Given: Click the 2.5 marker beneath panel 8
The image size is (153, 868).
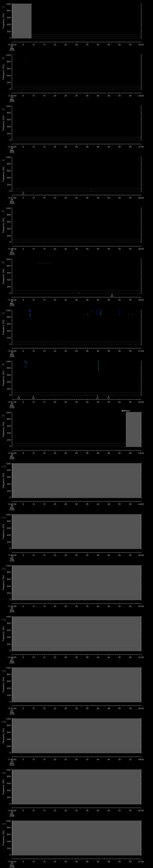Looking at the screenshot, I should pyautogui.click(x=19, y=398).
